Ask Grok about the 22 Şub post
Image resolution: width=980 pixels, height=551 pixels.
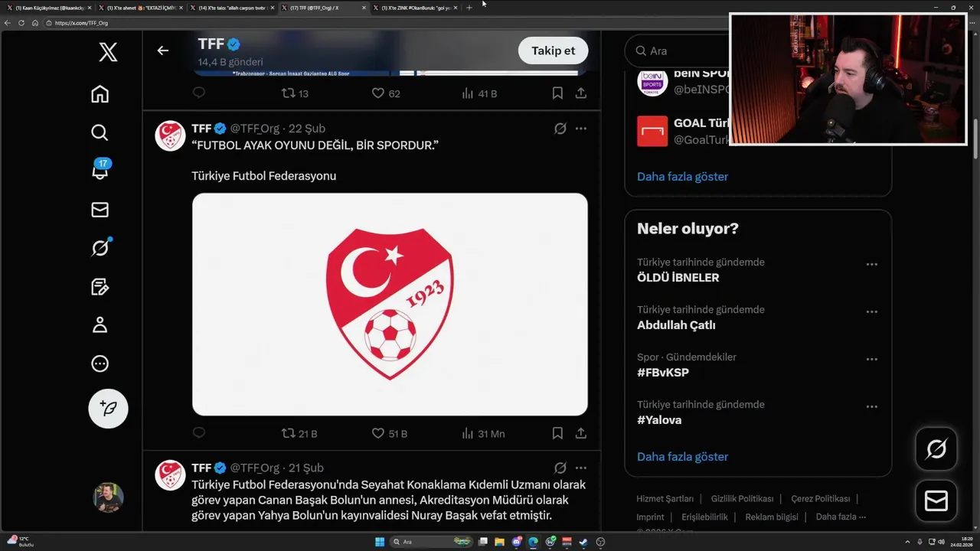(x=560, y=129)
